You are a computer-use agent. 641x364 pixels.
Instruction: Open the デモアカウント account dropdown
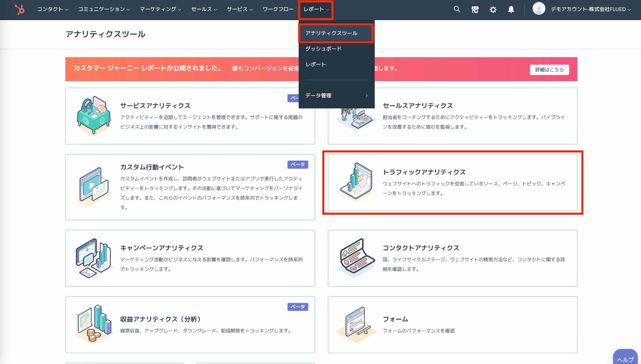tap(591, 9)
